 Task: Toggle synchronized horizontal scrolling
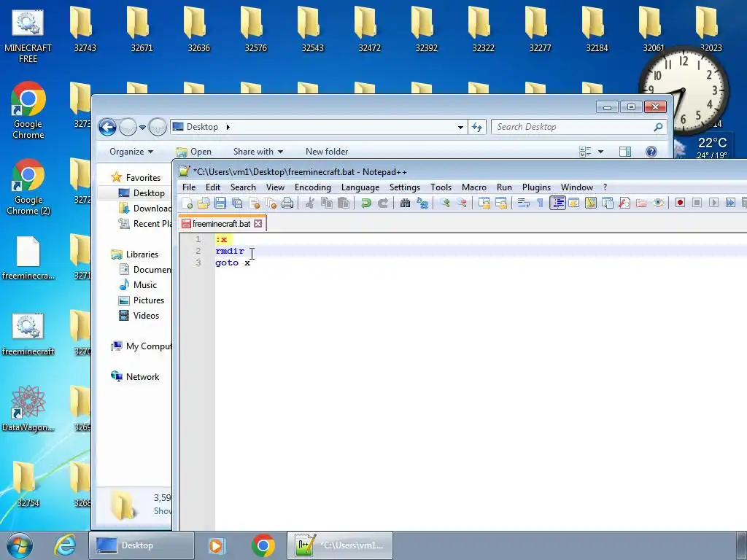(x=501, y=203)
